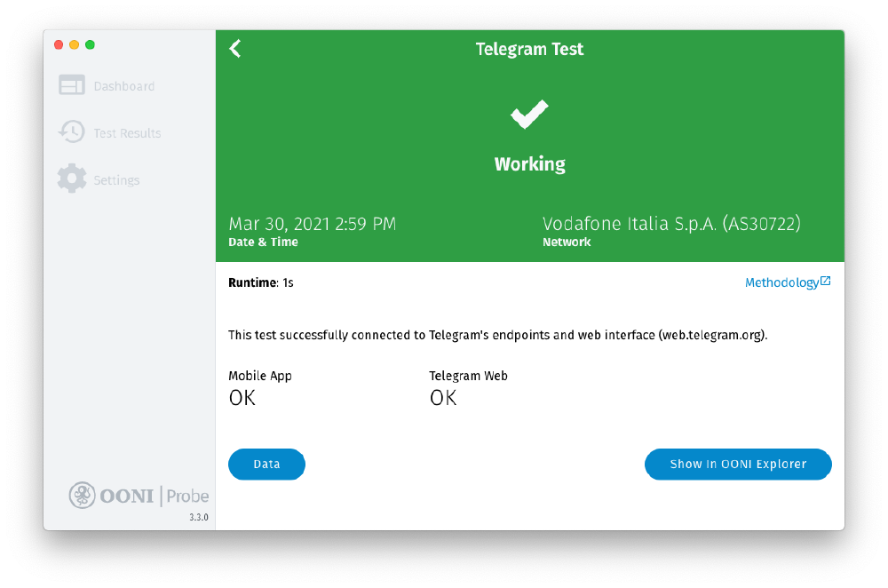Open the Settings text label in sidebar
Image resolution: width=888 pixels, height=588 pixels.
tap(117, 180)
